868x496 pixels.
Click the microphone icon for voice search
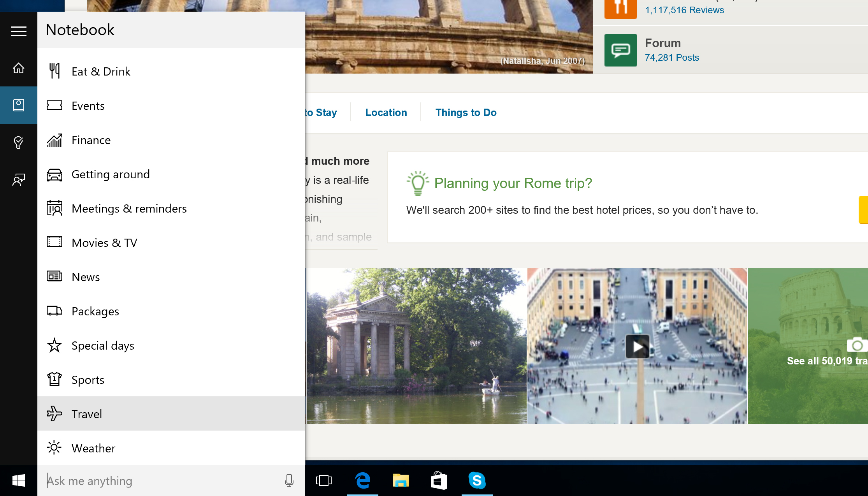click(x=289, y=480)
